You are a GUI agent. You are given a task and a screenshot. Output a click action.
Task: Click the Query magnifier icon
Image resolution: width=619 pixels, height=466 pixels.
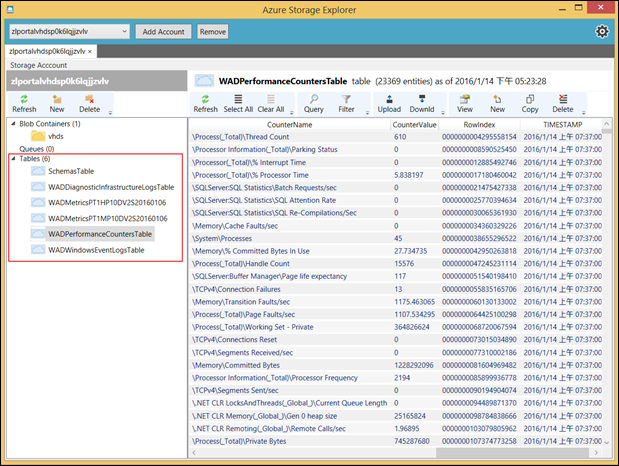(316, 100)
